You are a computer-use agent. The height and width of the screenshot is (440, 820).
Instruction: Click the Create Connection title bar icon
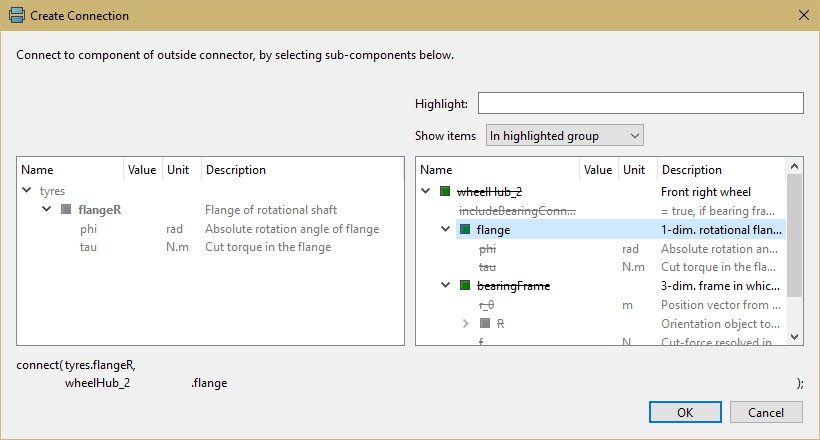pyautogui.click(x=17, y=16)
